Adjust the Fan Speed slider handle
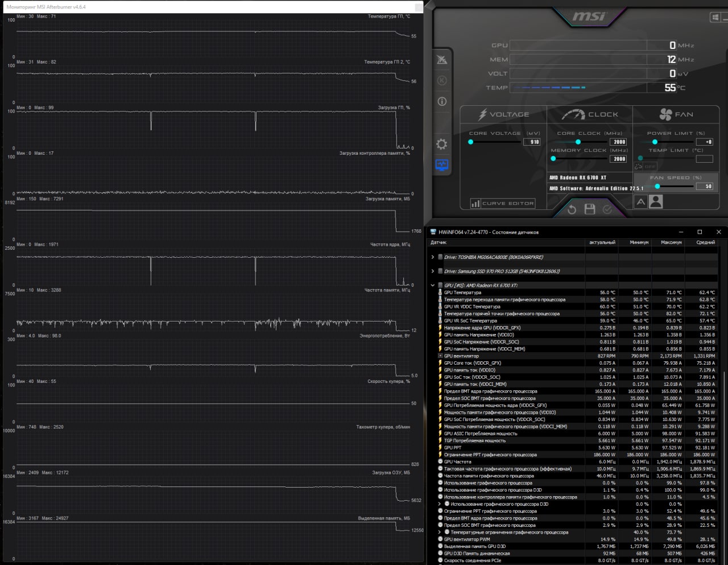The image size is (728, 565). pos(657,186)
